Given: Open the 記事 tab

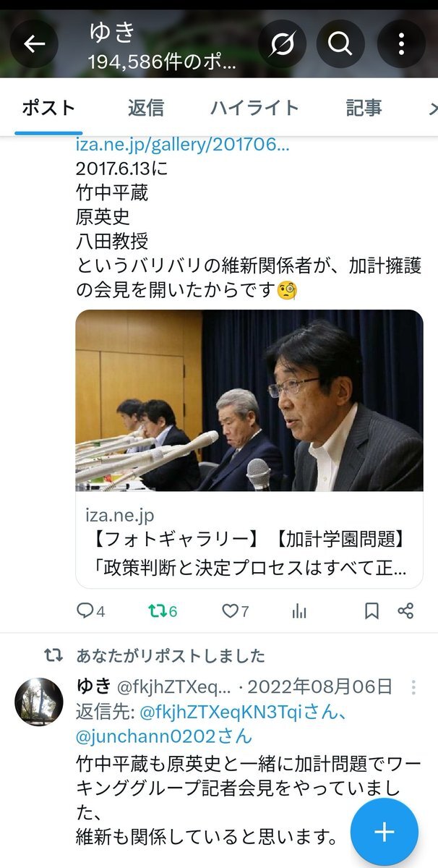Looking at the screenshot, I should point(364,108).
